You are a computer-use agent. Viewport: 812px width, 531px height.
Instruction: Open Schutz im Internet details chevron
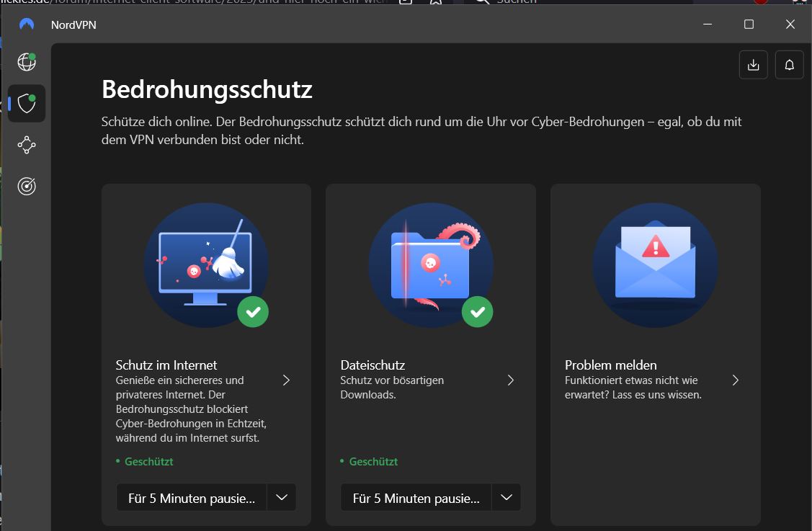286,380
